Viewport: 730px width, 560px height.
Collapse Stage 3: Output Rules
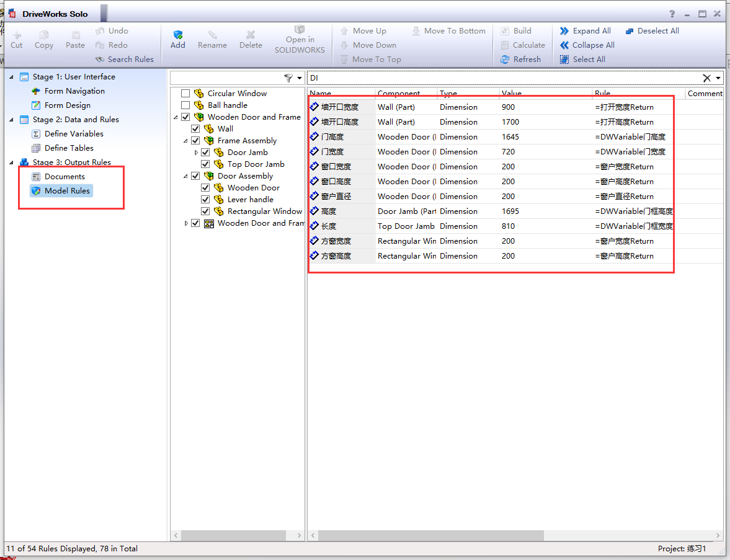point(11,162)
